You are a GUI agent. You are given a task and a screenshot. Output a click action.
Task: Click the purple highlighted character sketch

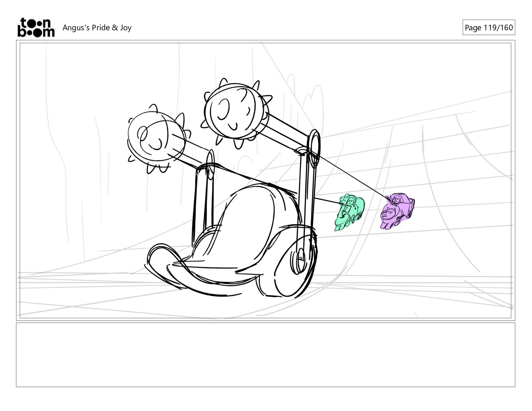pyautogui.click(x=397, y=211)
